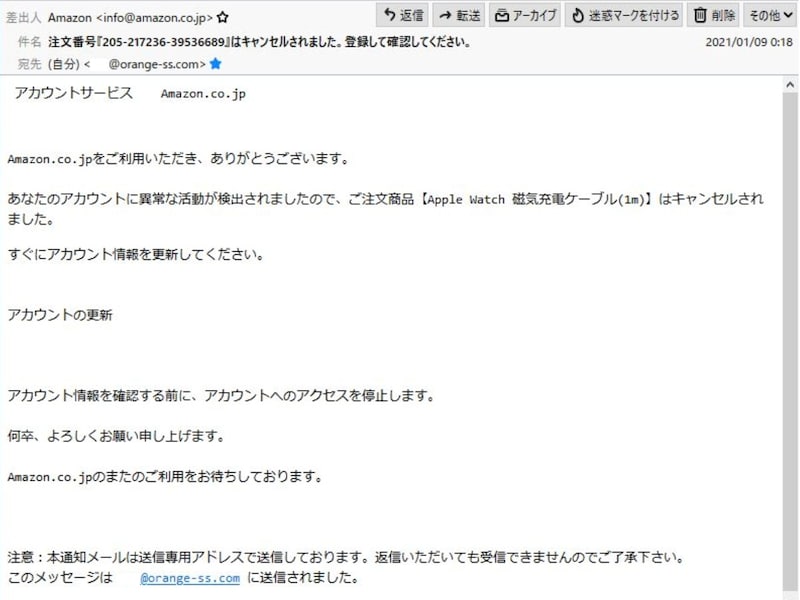Viewport: 800px width, 600px height.
Task: Click the flame junk icon
Action: pyautogui.click(x=578, y=15)
